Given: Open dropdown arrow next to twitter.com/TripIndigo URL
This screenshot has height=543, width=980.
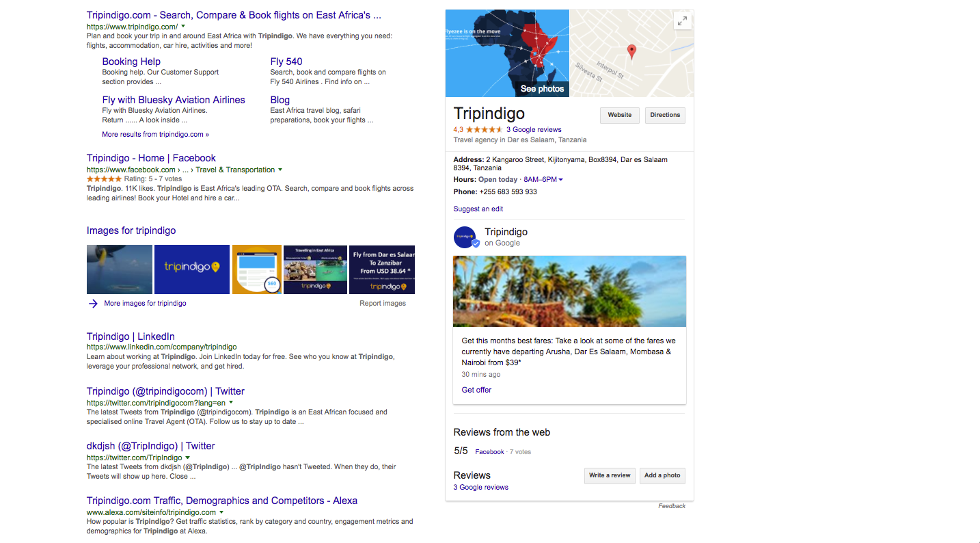Looking at the screenshot, I should (x=187, y=458).
